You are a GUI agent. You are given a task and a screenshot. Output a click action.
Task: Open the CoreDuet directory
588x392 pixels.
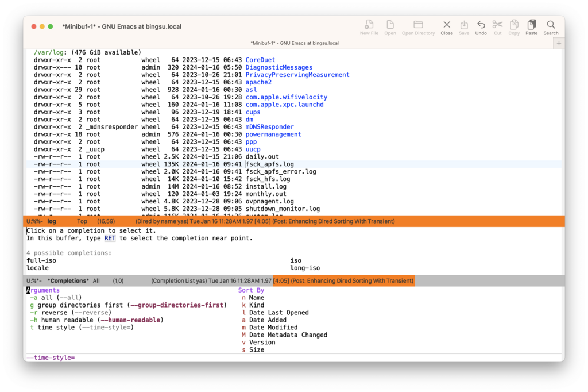click(260, 60)
